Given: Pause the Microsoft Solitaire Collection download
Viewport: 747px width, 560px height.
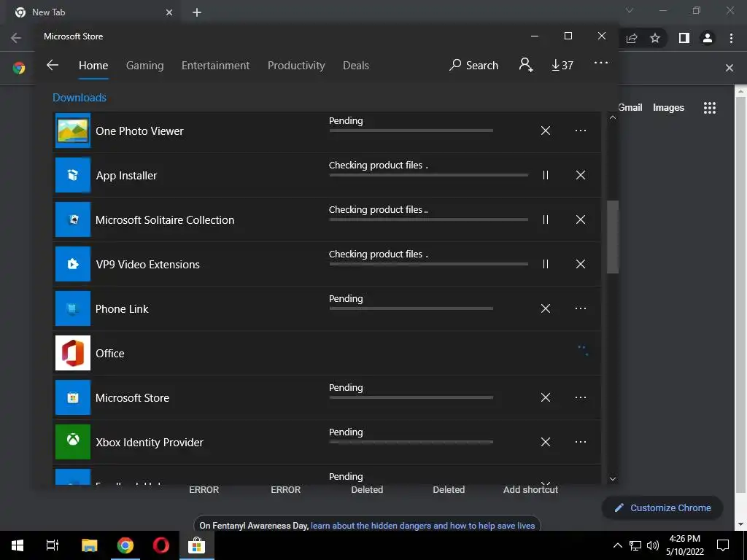Looking at the screenshot, I should 546,219.
